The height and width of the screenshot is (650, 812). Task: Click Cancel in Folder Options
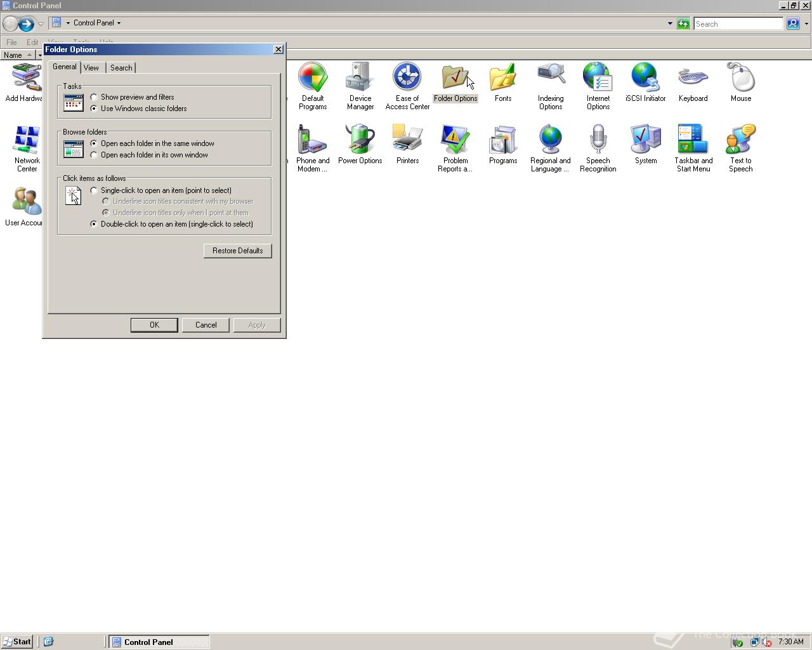[x=206, y=325]
